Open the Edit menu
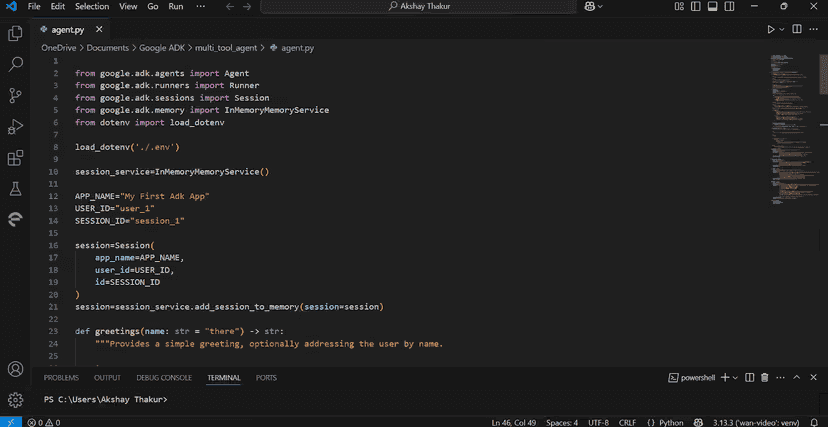828x427 pixels. (58, 6)
